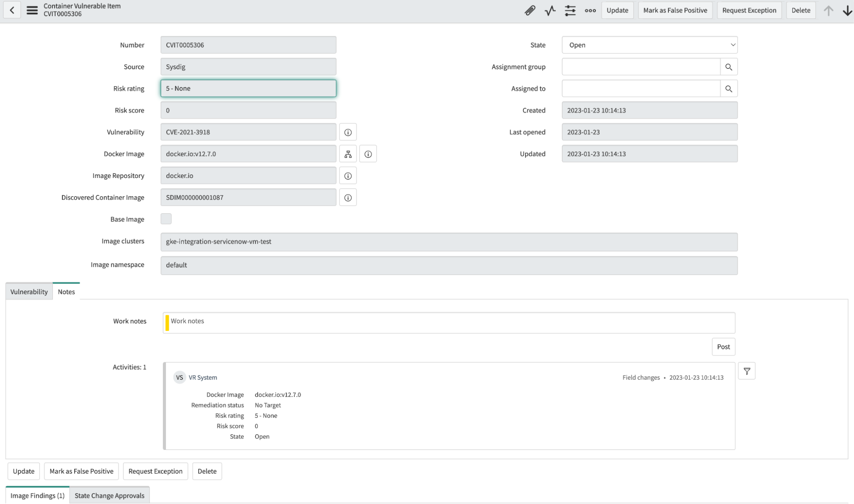This screenshot has width=854, height=504.
Task: Open the State Change Approvals tab
Action: click(x=109, y=495)
